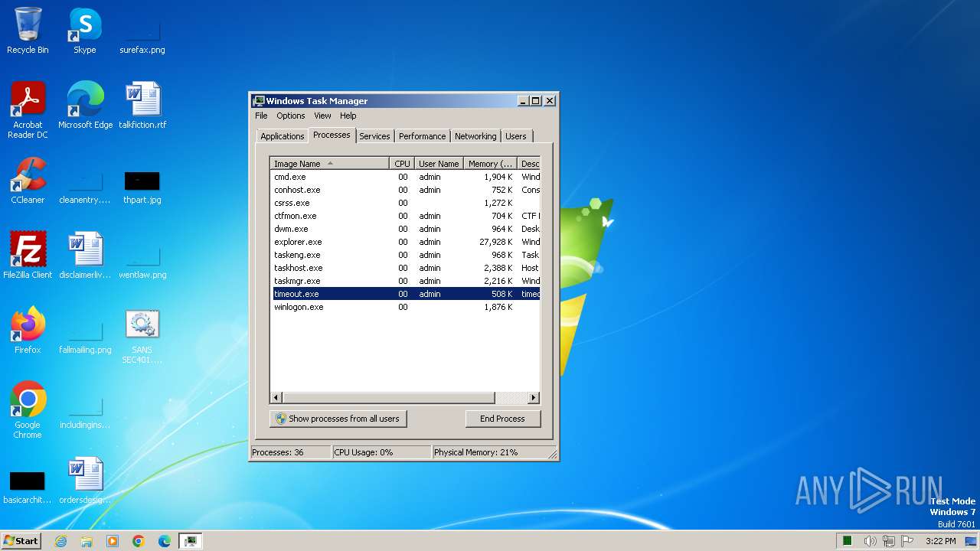Switch to the Applications tab
Image resolution: width=980 pixels, height=551 pixels.
283,136
